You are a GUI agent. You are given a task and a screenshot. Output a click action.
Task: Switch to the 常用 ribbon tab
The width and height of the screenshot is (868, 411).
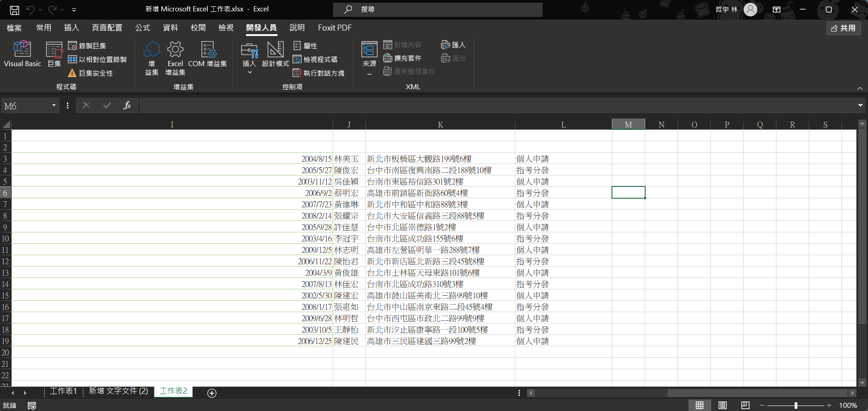[x=44, y=28]
